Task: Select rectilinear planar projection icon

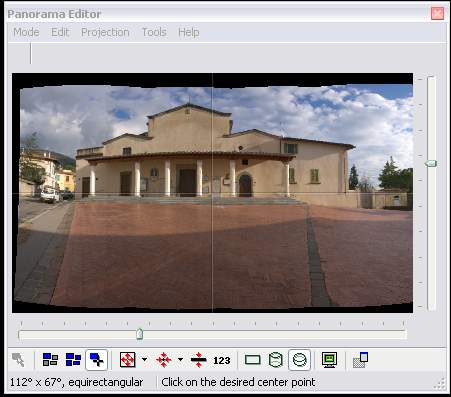Action: pos(253,360)
